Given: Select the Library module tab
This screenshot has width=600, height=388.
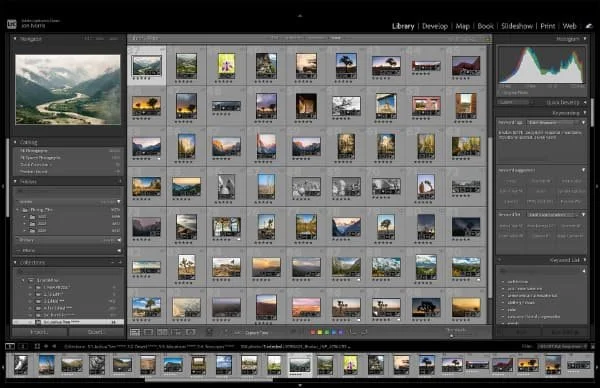Looking at the screenshot, I should tap(403, 26).
